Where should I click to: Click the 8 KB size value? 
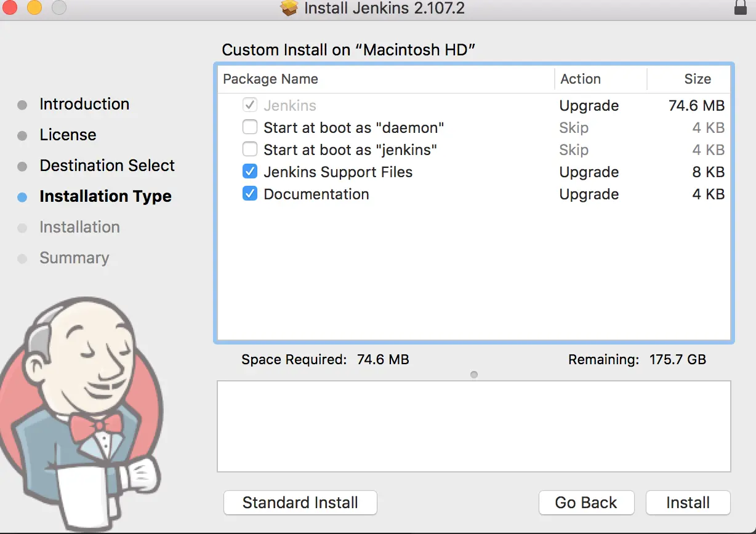[709, 172]
